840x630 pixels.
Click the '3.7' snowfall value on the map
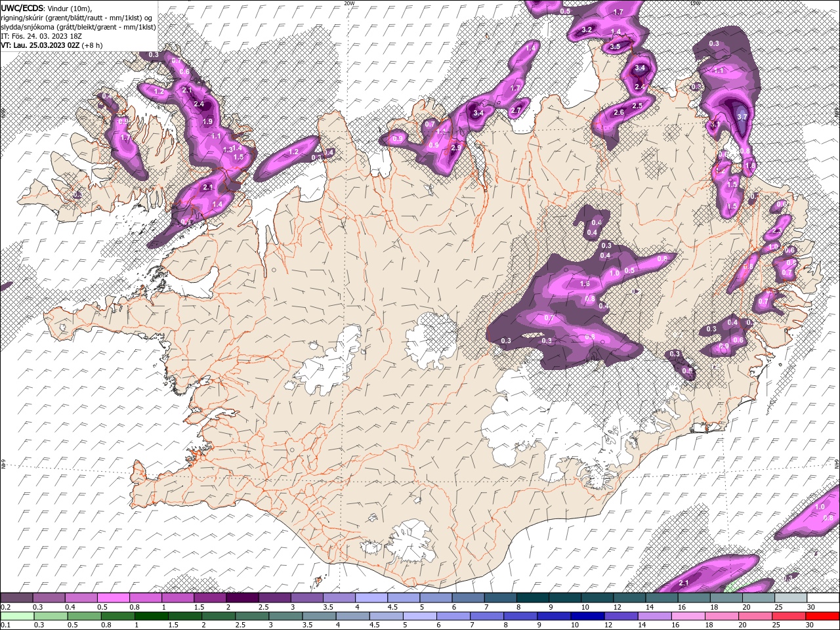[743, 117]
